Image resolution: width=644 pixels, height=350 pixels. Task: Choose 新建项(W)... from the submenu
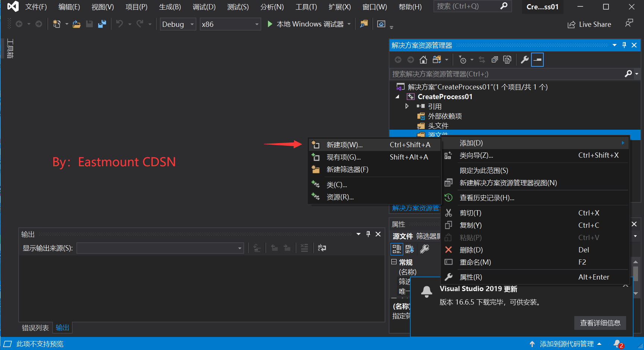coord(374,145)
